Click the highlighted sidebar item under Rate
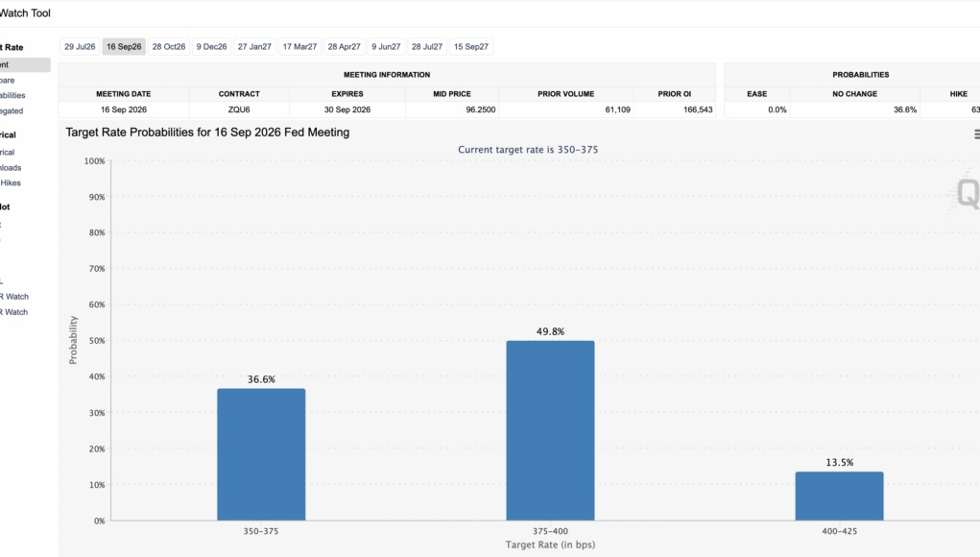The width and height of the screenshot is (980, 557). [x=25, y=65]
